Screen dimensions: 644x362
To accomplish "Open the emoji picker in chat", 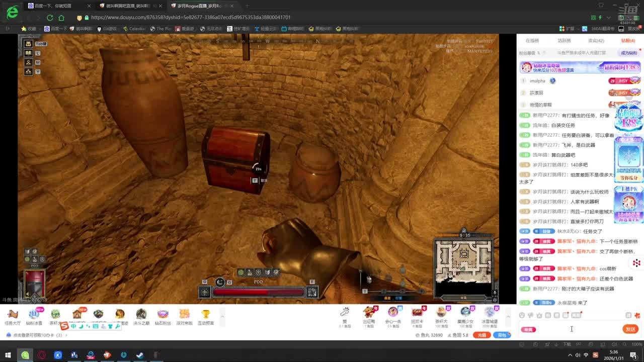I will [522, 315].
